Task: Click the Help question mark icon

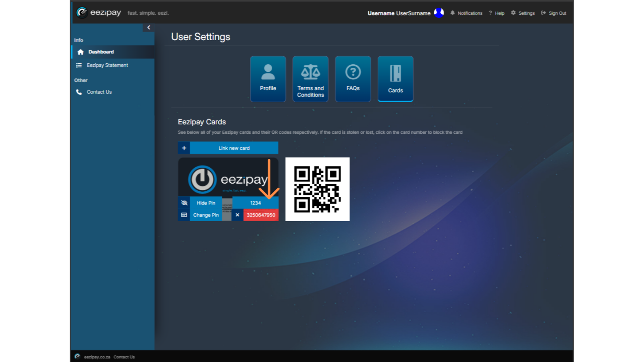Action: [x=490, y=13]
